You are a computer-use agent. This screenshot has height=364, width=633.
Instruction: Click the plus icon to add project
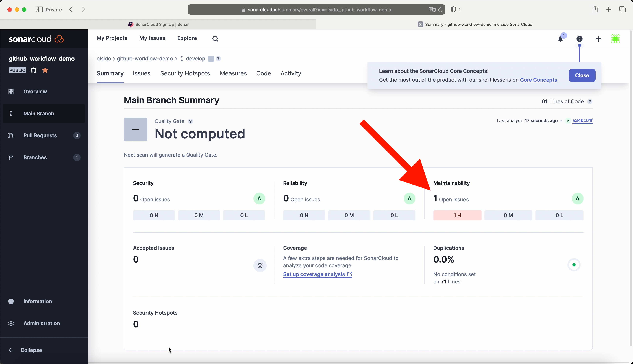click(598, 39)
